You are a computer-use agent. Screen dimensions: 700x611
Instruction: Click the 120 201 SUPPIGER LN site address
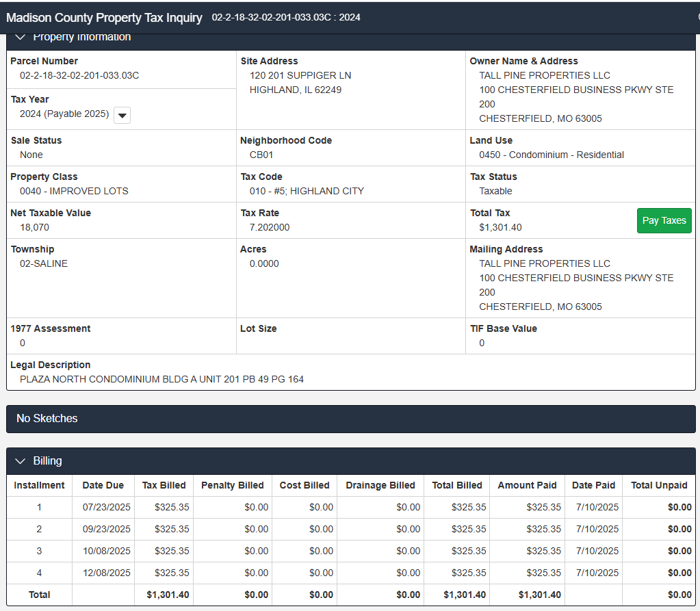pos(300,75)
